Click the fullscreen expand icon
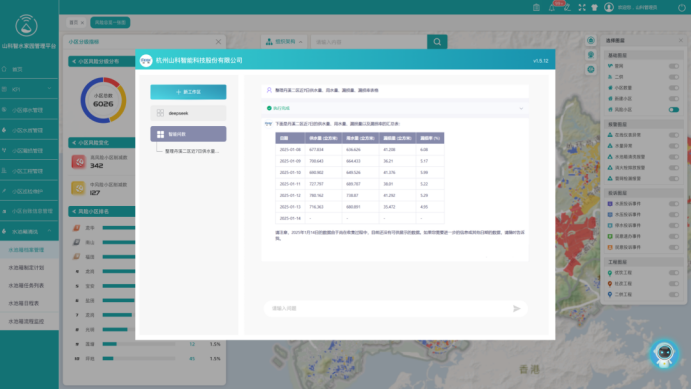 pos(582,8)
